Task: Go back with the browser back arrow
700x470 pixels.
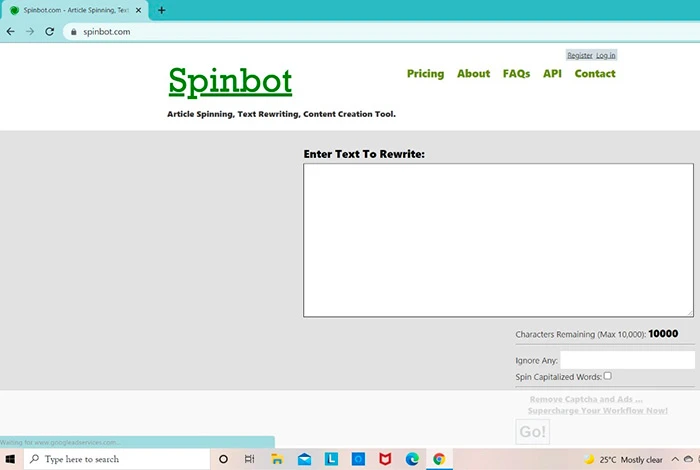Action: pyautogui.click(x=11, y=32)
